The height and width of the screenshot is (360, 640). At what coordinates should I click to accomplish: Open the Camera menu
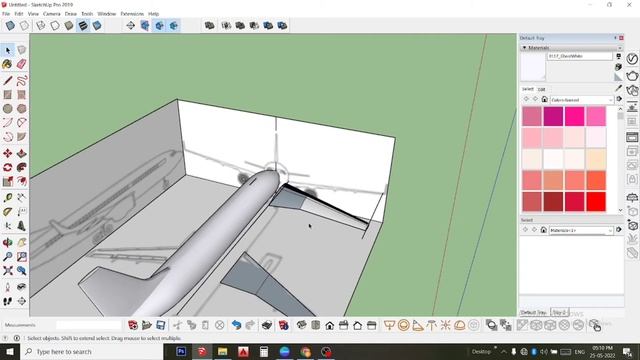click(51, 14)
